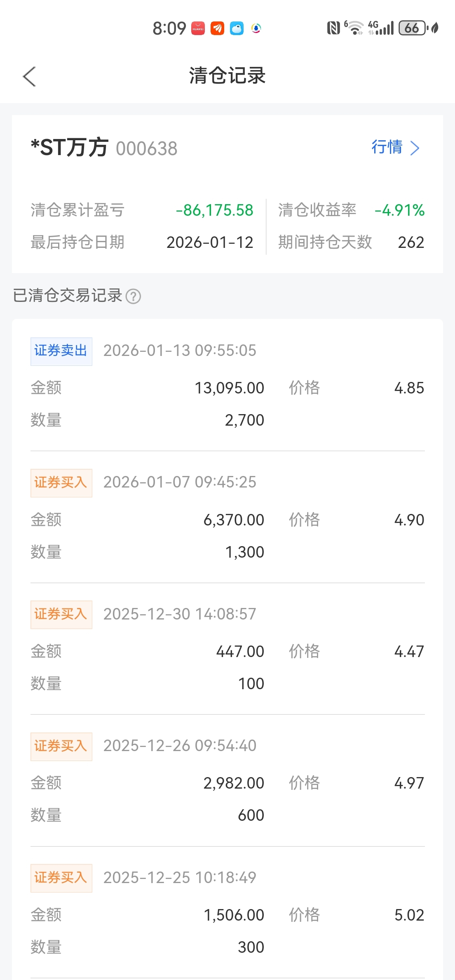Viewport: 455px width, 980px height.
Task: Tap the orange notification icon in status bar
Action: point(217,28)
